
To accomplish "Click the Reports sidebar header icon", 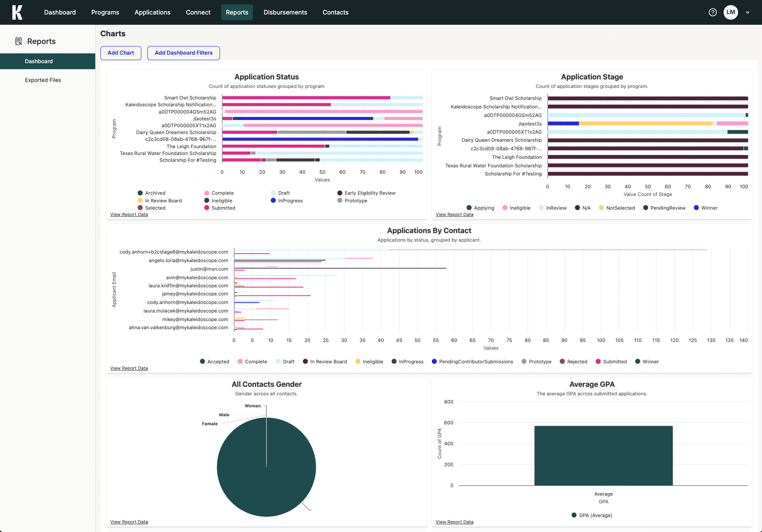I will coord(19,41).
